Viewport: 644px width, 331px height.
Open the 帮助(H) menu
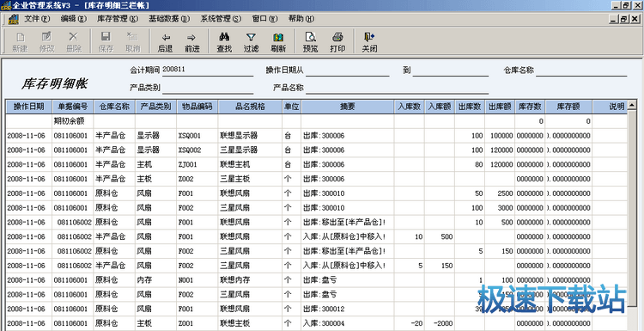click(x=301, y=19)
